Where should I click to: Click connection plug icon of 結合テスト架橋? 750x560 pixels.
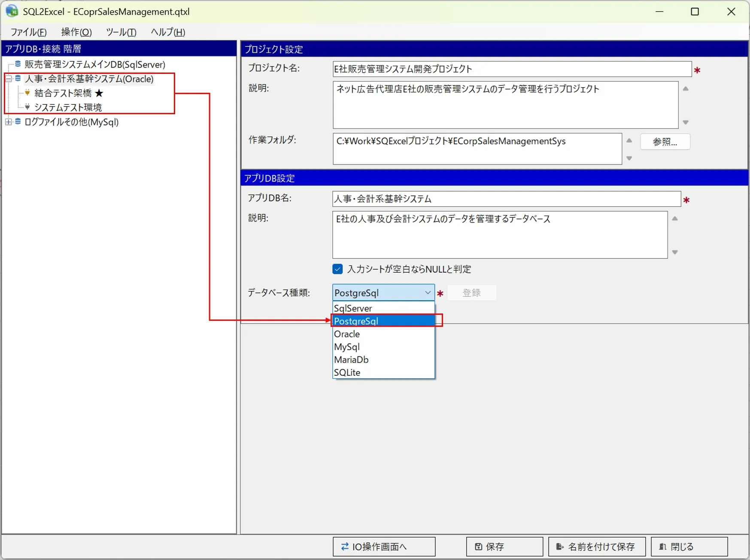27,92
